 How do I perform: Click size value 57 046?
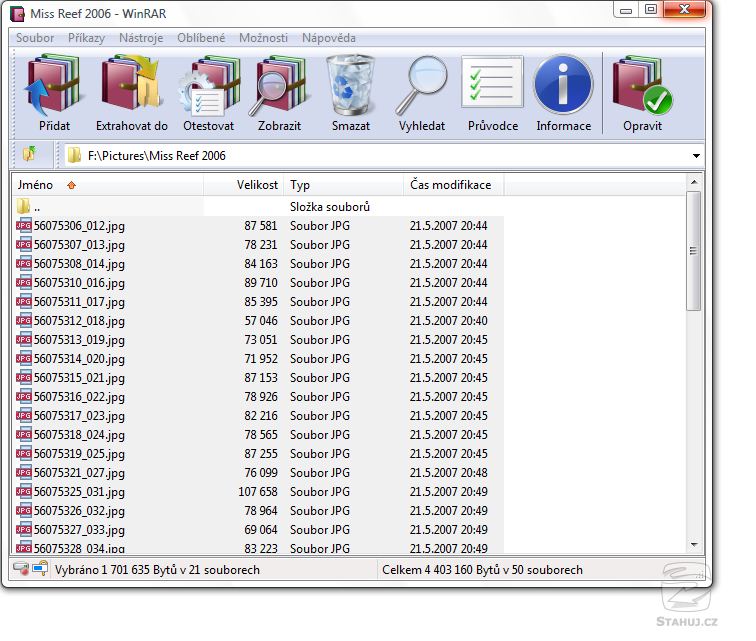[x=261, y=321]
